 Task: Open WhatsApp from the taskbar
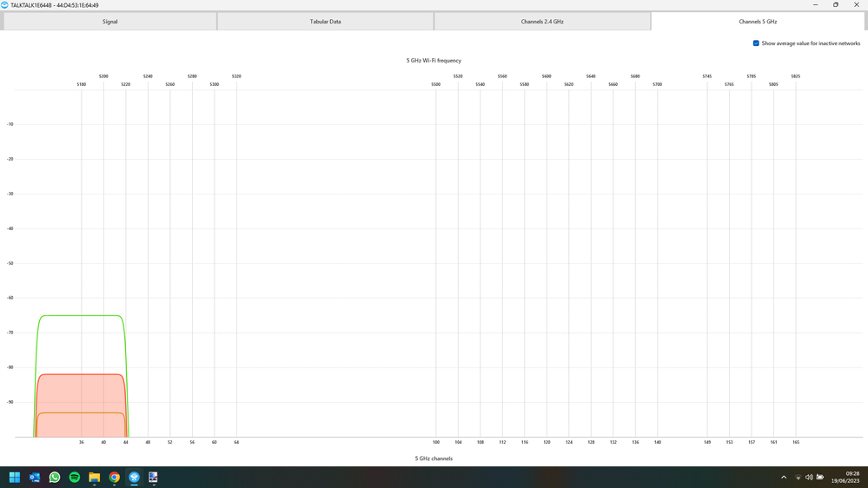point(55,477)
